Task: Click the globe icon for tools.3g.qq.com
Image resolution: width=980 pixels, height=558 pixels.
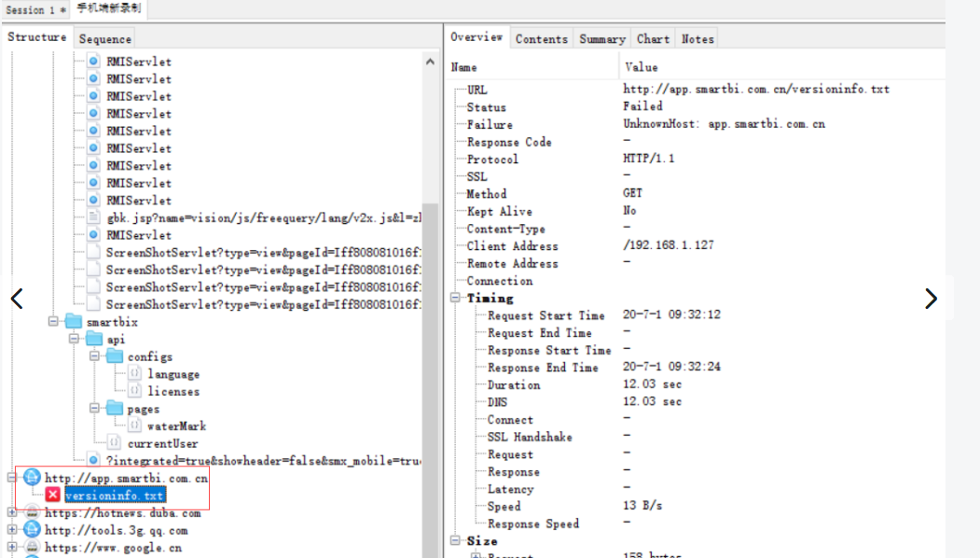Action: 32,530
